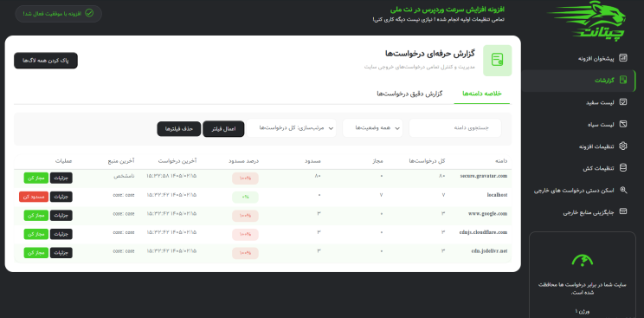Screen dimensions: 644x318
Task: Open پیشخوان افزونه menu item
Action: click(x=579, y=58)
